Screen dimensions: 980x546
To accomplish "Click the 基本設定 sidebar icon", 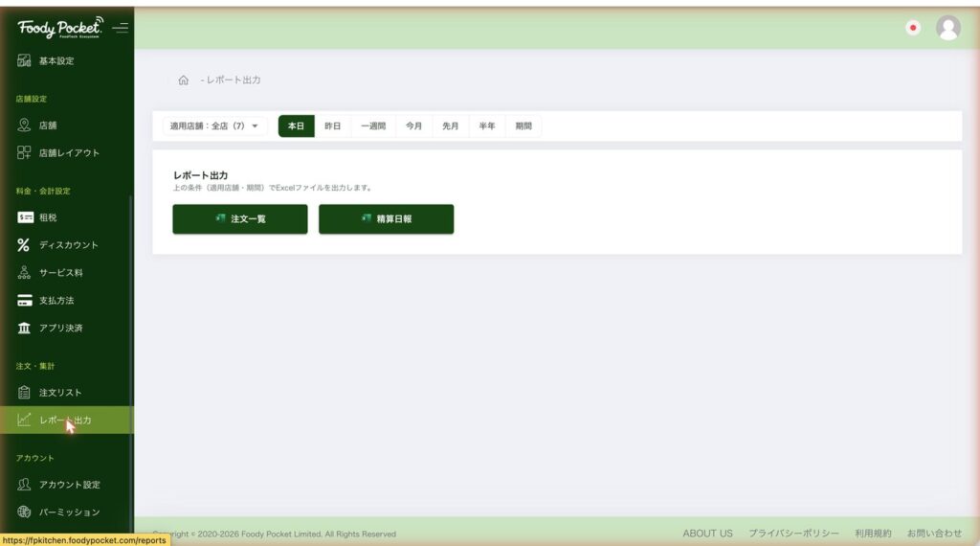I will [x=24, y=60].
